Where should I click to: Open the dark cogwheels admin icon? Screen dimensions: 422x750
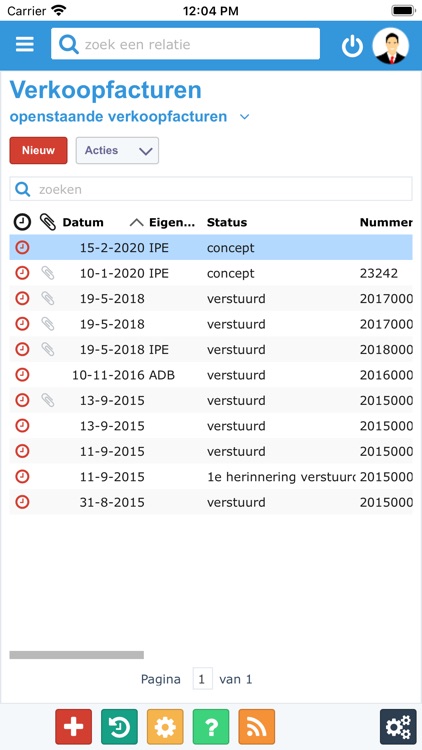(x=398, y=727)
